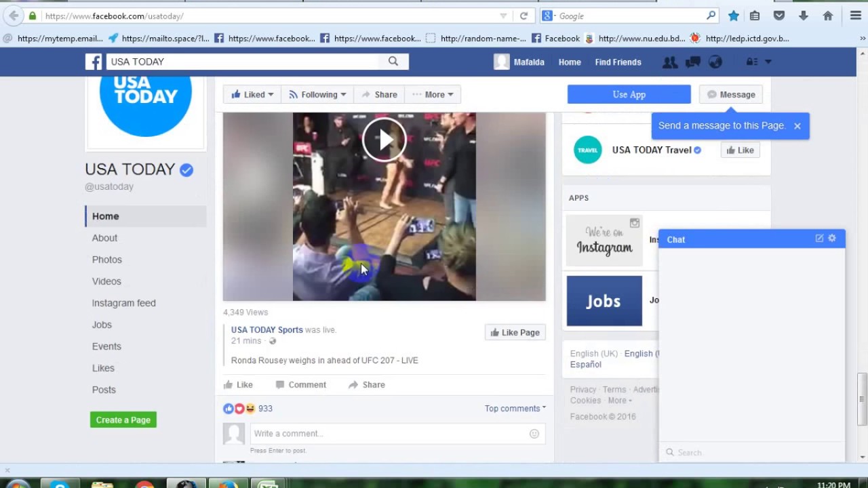
Task: Reload the page with the refresh icon
Action: tap(524, 16)
